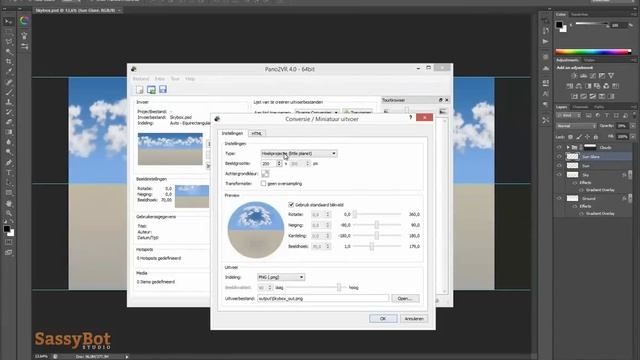Open the Channels tab

tap(580, 107)
